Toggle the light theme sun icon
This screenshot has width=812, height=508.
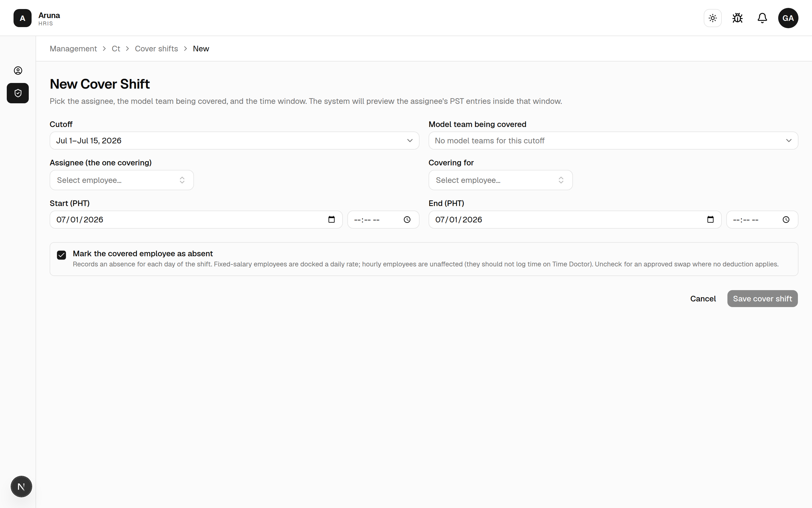coord(713,18)
